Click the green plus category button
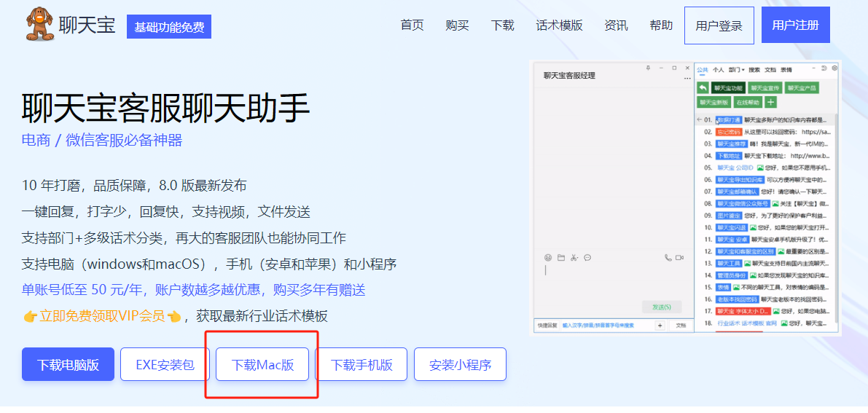The height and width of the screenshot is (413, 868). point(771,102)
